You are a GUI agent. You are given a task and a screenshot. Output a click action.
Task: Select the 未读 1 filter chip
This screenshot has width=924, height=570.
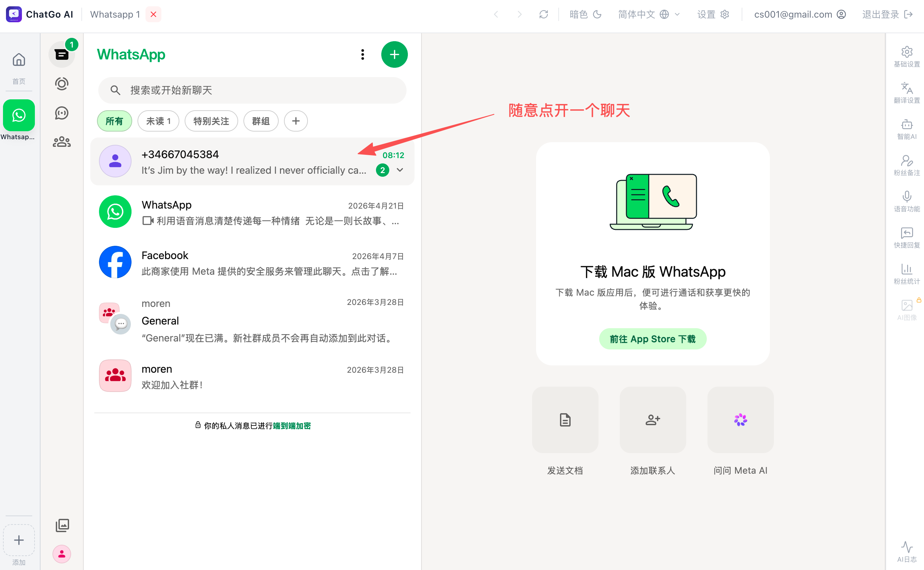(x=158, y=121)
